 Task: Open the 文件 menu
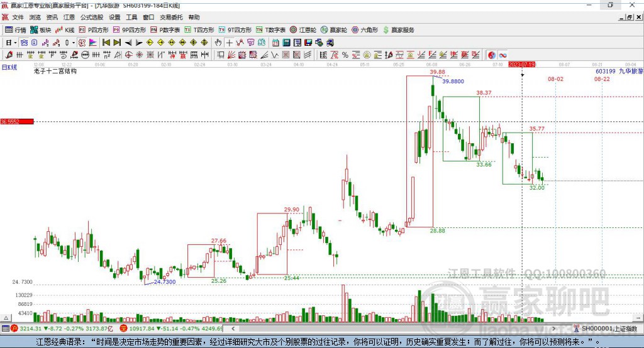18,17
